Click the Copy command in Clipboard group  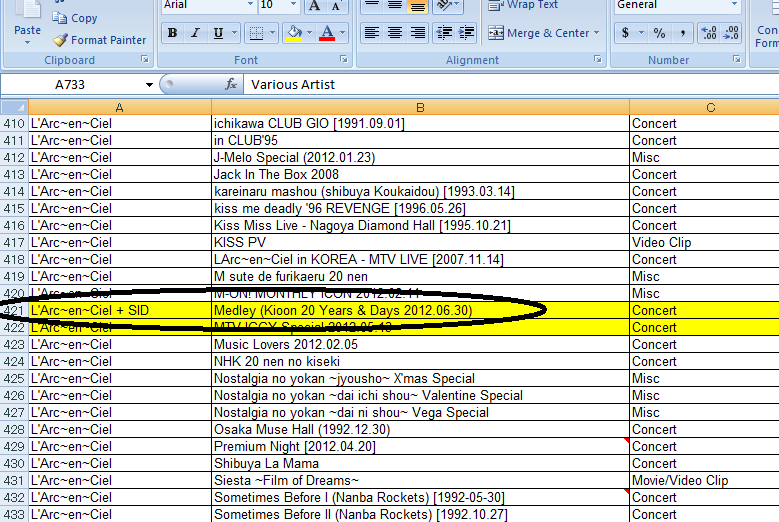tap(75, 18)
